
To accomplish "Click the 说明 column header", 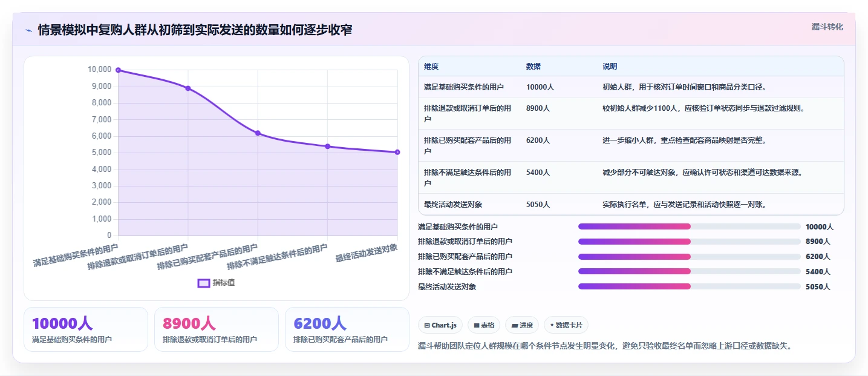I will 610,67.
